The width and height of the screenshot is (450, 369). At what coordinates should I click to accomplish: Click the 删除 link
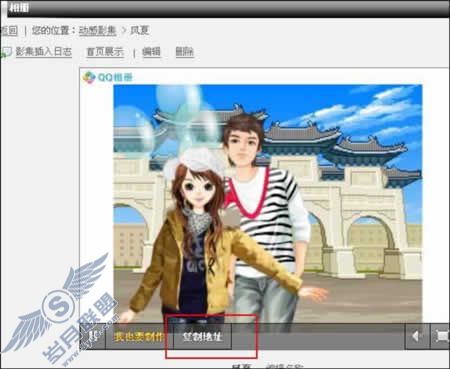(184, 52)
